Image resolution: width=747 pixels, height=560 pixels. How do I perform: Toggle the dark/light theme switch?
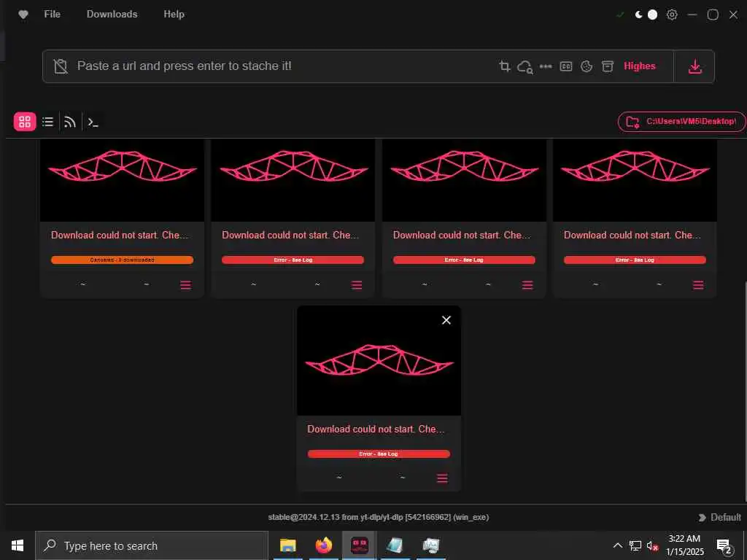tap(646, 15)
